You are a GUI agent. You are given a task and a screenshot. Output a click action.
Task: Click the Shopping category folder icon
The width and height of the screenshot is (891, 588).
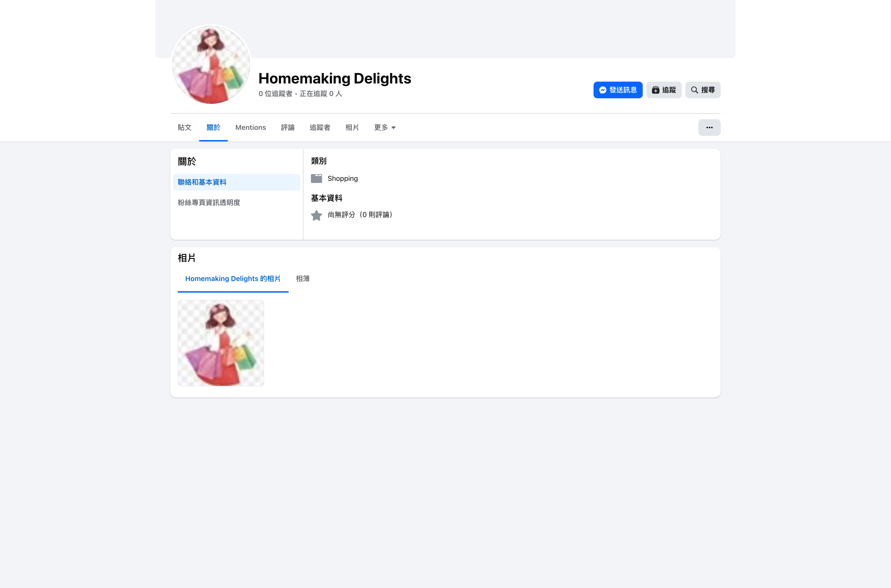pyautogui.click(x=316, y=179)
